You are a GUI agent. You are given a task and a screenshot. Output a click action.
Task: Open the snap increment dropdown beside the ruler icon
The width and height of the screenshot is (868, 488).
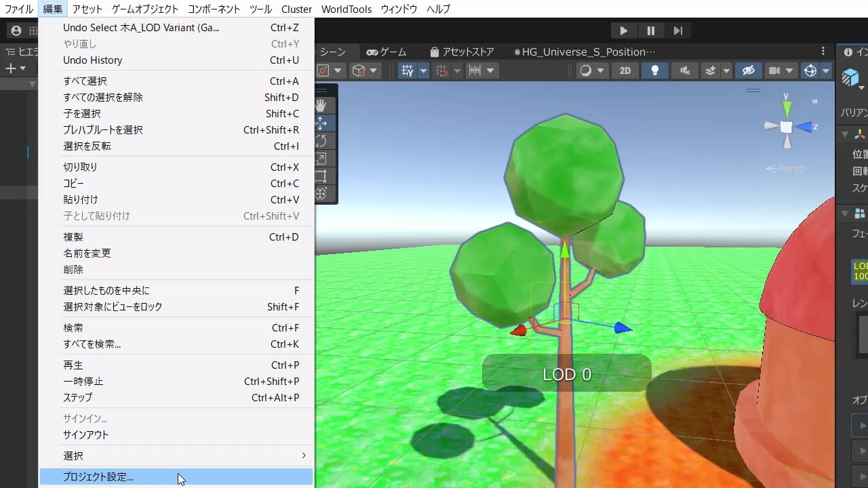click(490, 70)
